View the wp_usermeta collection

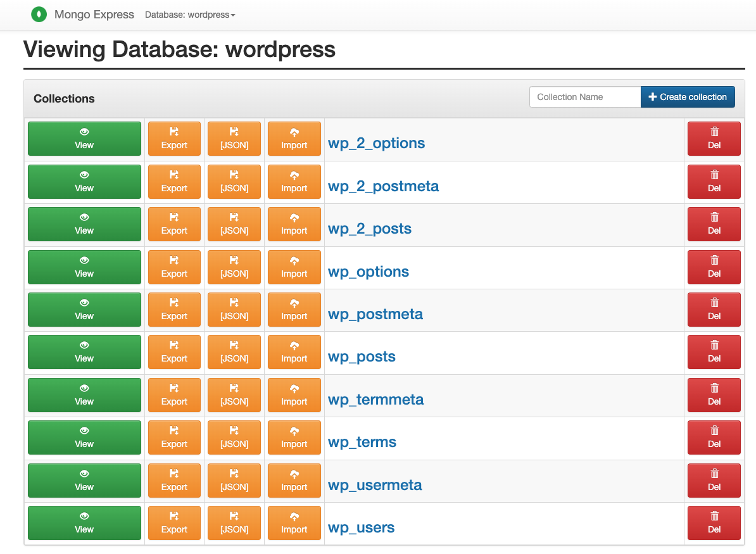84,480
